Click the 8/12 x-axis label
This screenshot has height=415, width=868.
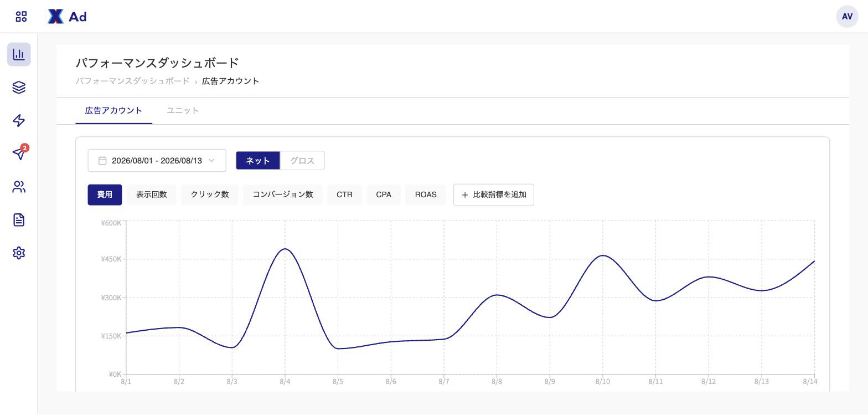[x=708, y=381]
